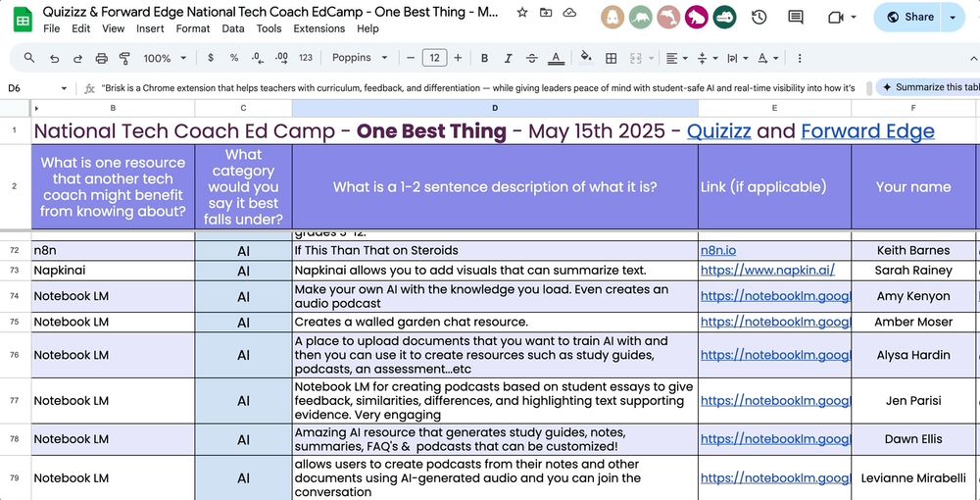Open the File menu

point(52,28)
